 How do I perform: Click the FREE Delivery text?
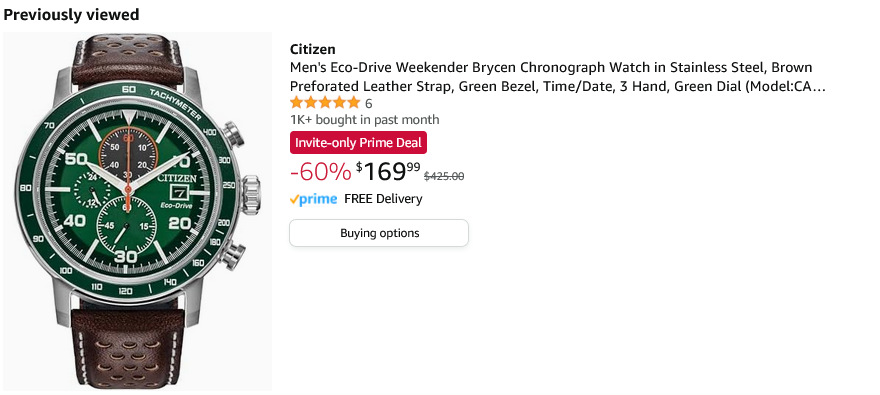(x=383, y=199)
